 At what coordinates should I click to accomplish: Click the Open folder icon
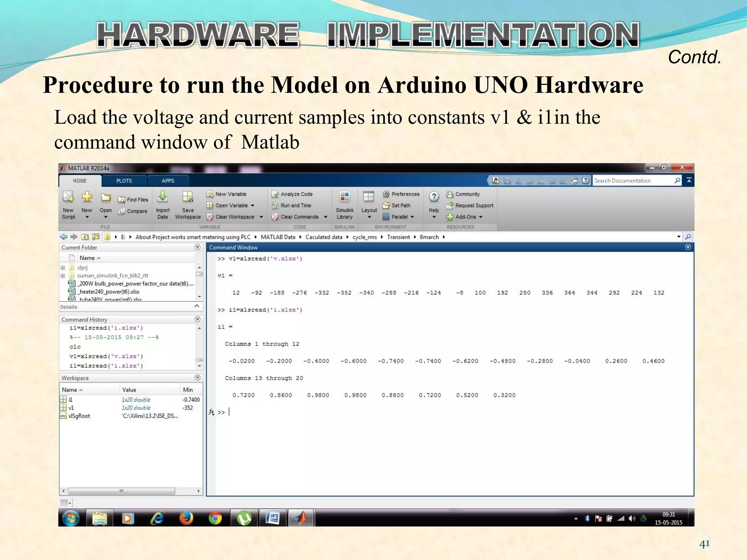pyautogui.click(x=106, y=197)
